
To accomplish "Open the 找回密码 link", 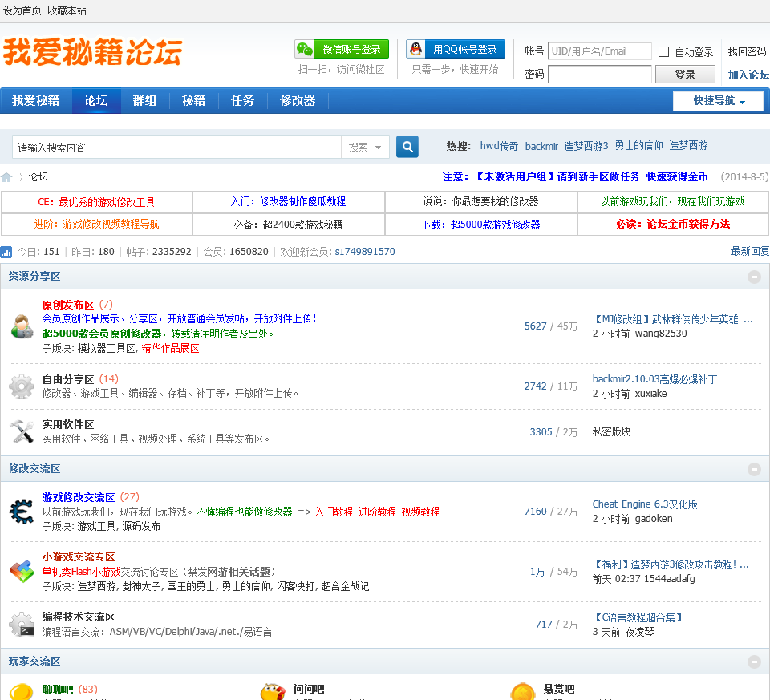I will 747,51.
